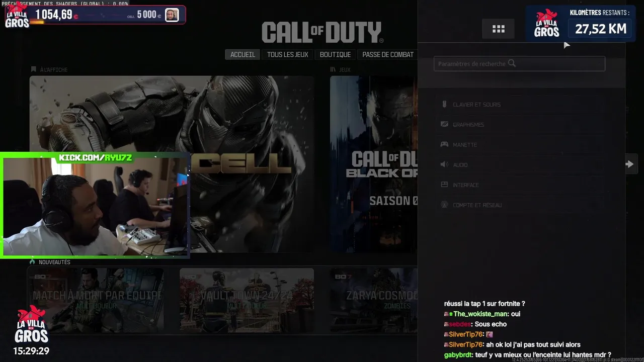This screenshot has width=644, height=362.
Task: Click the 27,52 KM remaining counter
Action: point(600,29)
